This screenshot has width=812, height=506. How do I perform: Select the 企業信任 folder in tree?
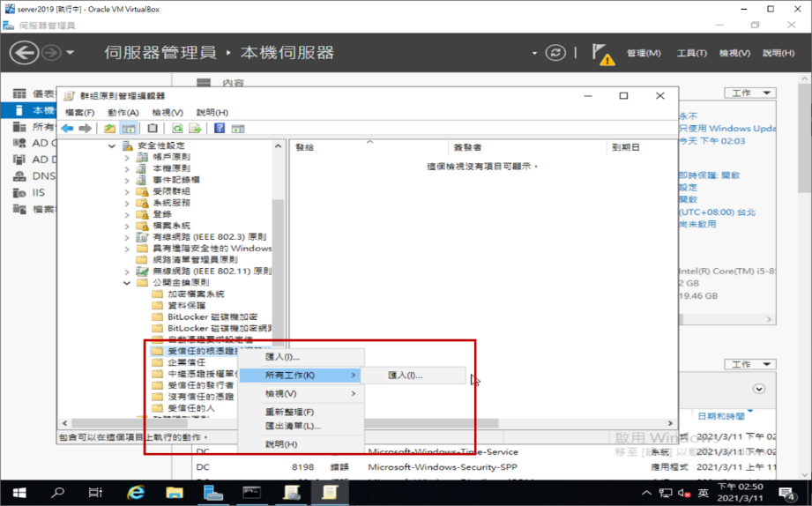point(186,362)
